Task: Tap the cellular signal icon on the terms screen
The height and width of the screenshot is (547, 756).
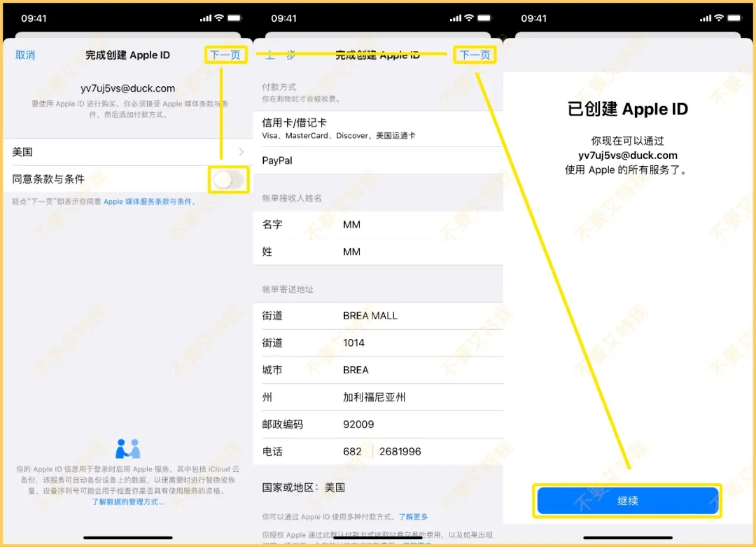Action: coord(206,18)
